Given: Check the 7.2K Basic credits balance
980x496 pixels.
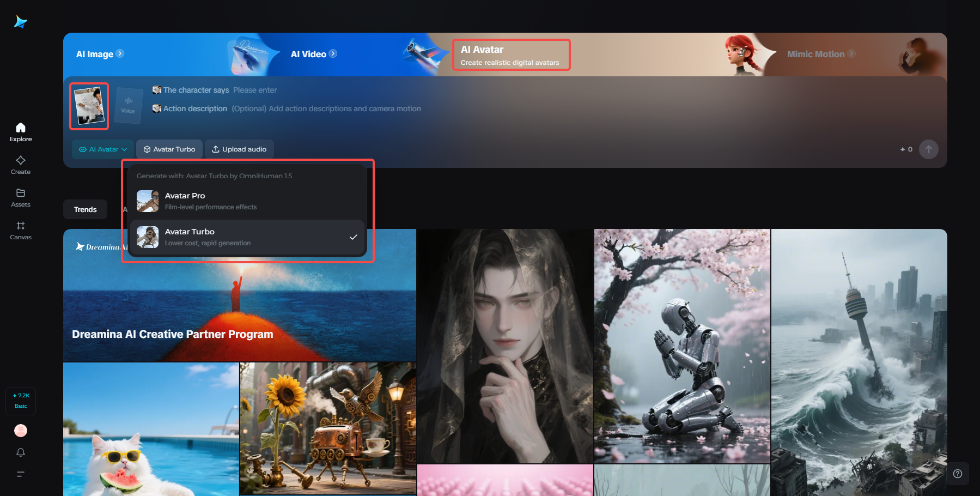Looking at the screenshot, I should point(20,401).
